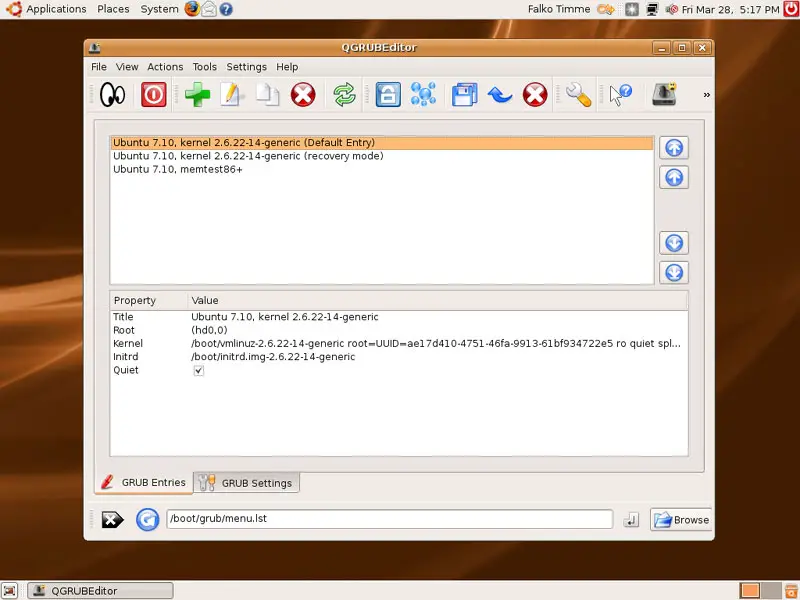The image size is (800, 600).
Task: Click the mail envelope panel icon
Action: coord(209,9)
